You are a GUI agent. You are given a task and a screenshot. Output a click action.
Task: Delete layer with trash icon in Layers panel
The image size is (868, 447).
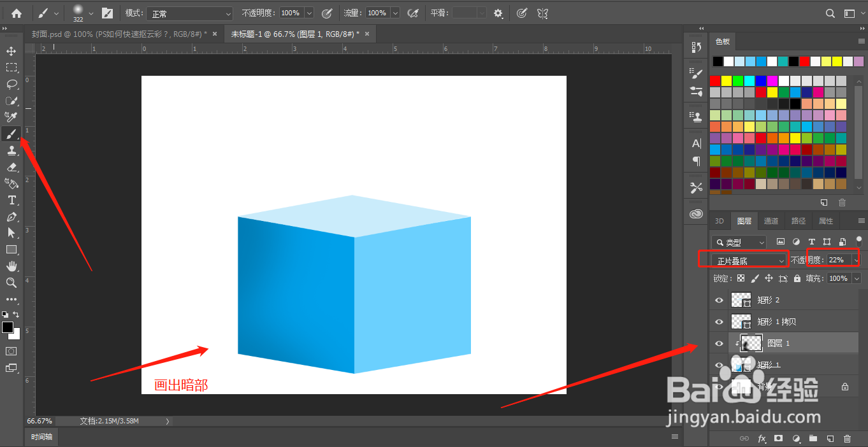coord(847,439)
